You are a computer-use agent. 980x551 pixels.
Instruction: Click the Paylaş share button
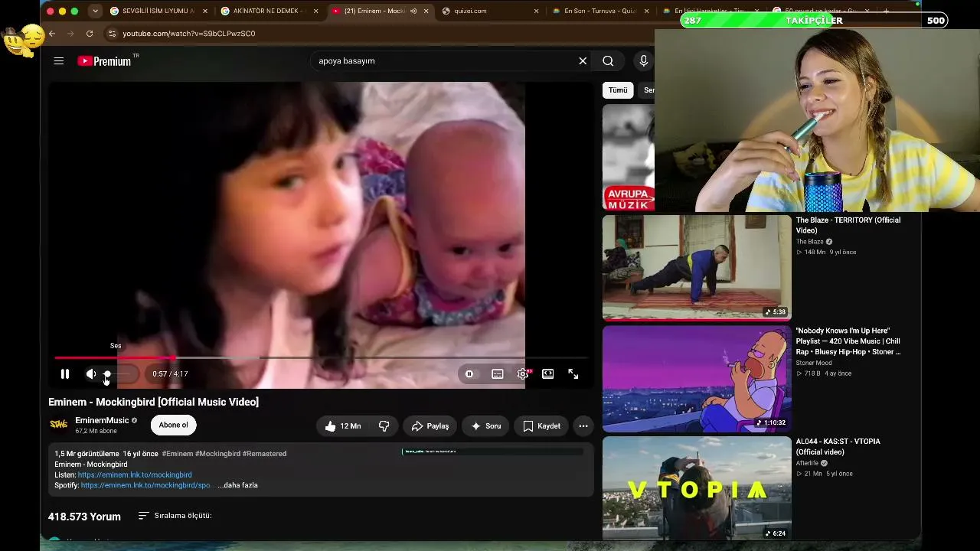tap(430, 426)
